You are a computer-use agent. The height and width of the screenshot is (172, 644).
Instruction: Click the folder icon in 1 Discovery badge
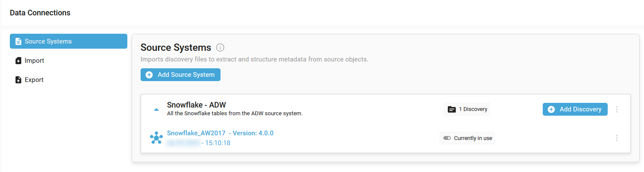(452, 109)
